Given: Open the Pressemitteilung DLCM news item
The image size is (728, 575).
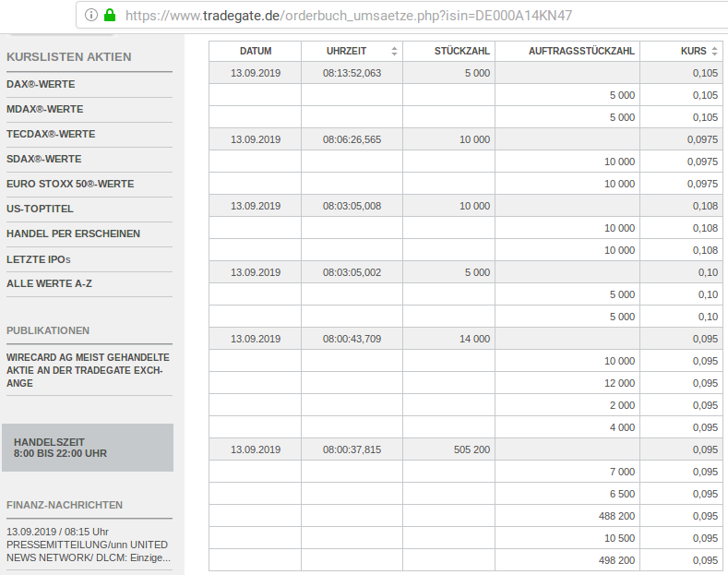Looking at the screenshot, I should (x=88, y=545).
